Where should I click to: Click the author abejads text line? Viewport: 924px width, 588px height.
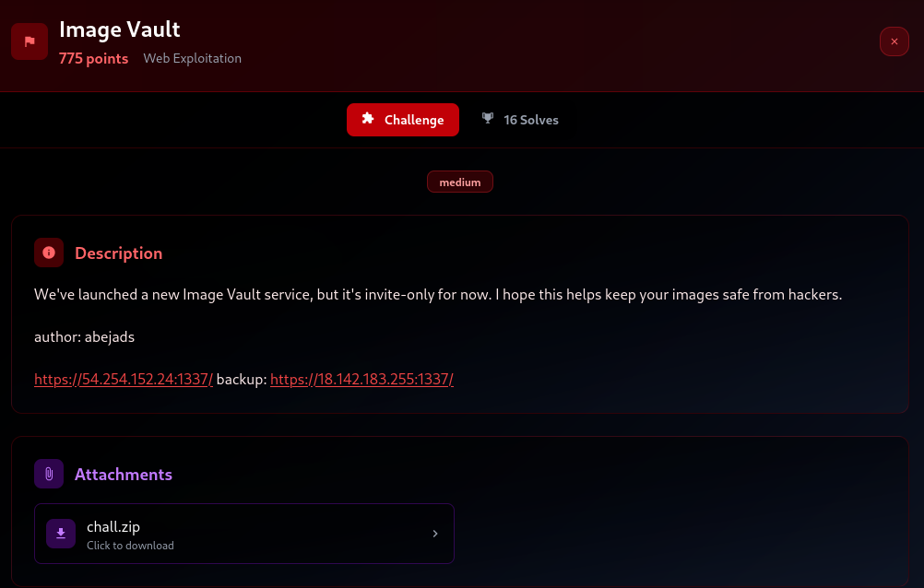pos(84,336)
